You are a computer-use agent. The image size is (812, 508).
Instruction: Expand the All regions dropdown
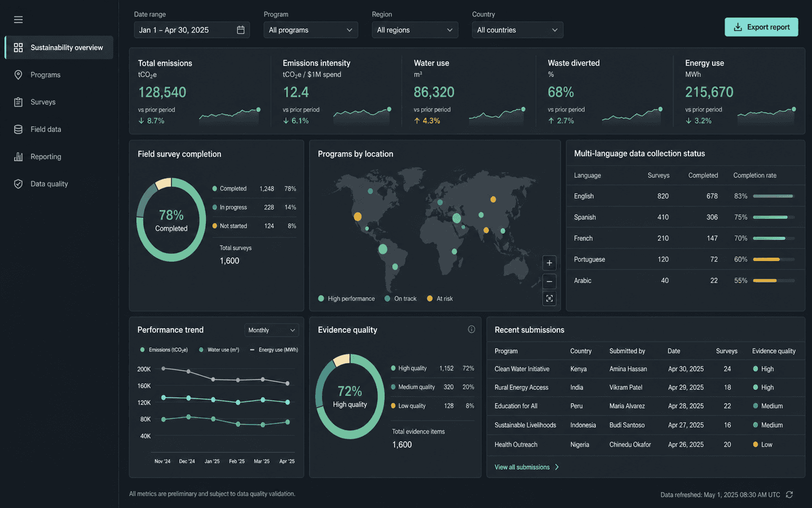415,30
